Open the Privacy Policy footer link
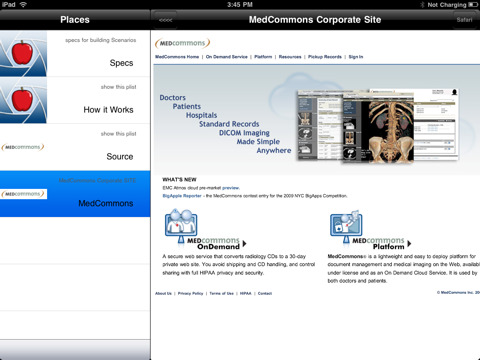The width and height of the screenshot is (480, 360). point(190,294)
